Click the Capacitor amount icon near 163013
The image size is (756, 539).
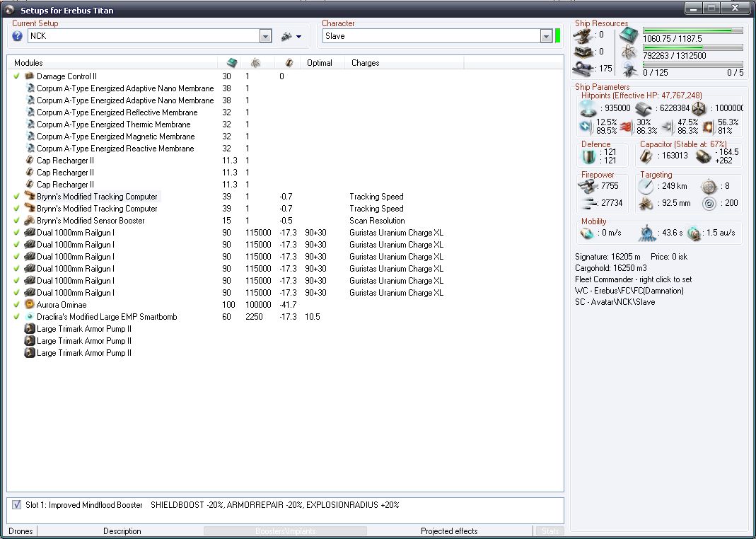646,156
